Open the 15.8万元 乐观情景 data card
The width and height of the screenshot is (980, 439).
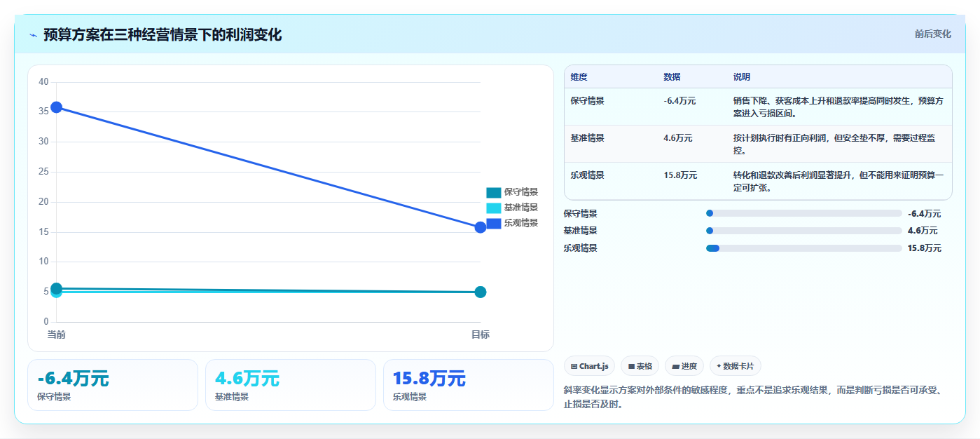(x=469, y=385)
